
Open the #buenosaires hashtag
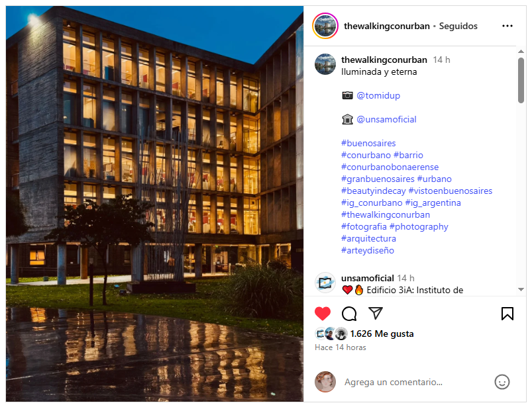pos(368,143)
